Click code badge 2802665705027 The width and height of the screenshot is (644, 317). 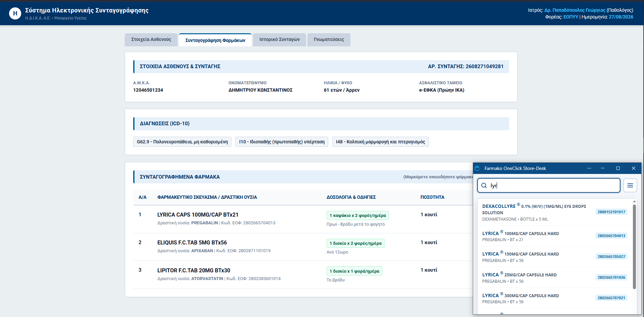tap(611, 257)
